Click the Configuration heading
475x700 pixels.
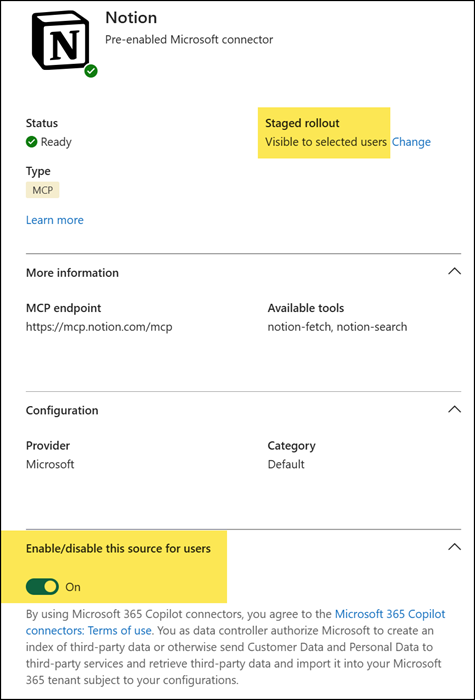click(x=62, y=410)
